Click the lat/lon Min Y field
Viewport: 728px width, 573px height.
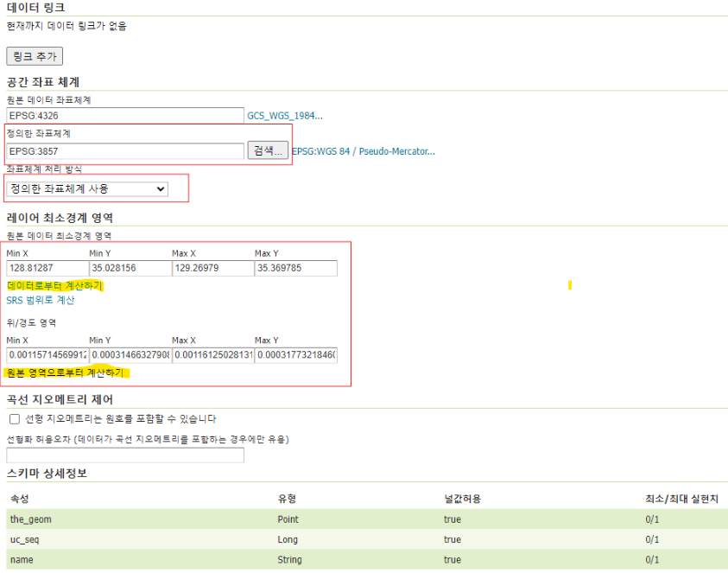(x=130, y=355)
